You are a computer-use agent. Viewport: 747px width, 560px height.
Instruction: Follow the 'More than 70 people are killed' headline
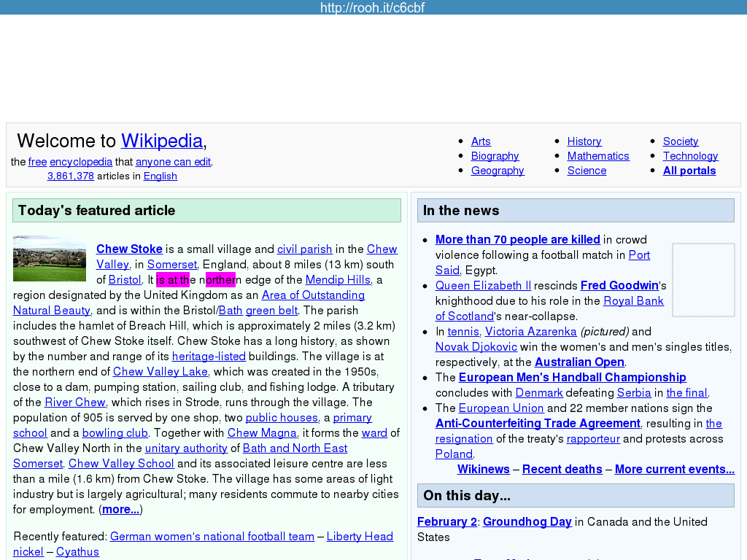pos(517,239)
